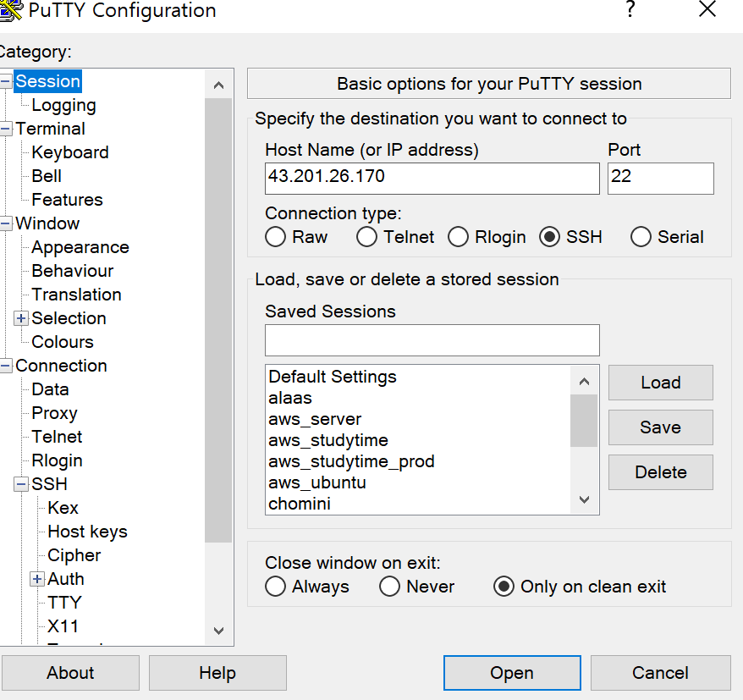Open the SSH category in tree
Image resolution: width=743 pixels, height=700 pixels.
pos(49,484)
